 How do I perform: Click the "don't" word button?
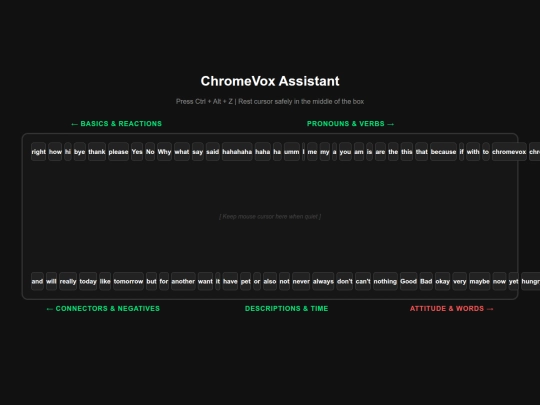pos(345,281)
